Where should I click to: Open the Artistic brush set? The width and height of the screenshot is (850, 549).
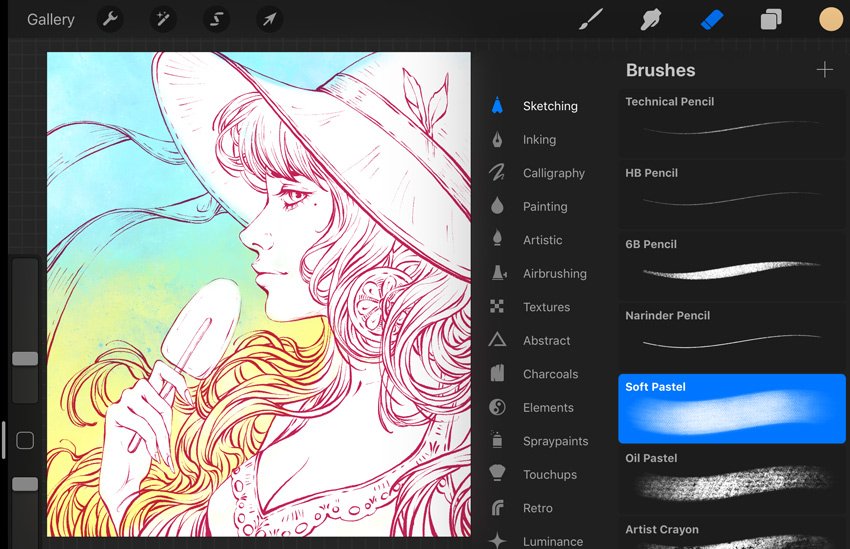pos(542,240)
